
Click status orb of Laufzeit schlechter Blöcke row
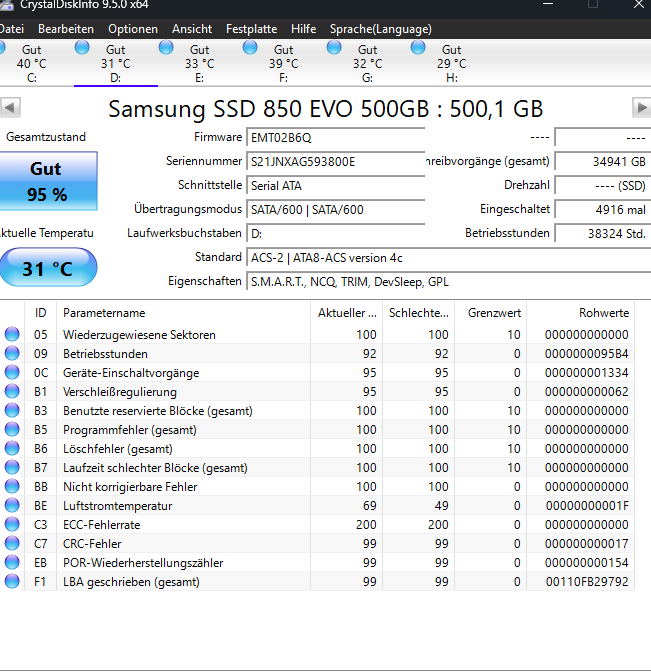(x=12, y=467)
